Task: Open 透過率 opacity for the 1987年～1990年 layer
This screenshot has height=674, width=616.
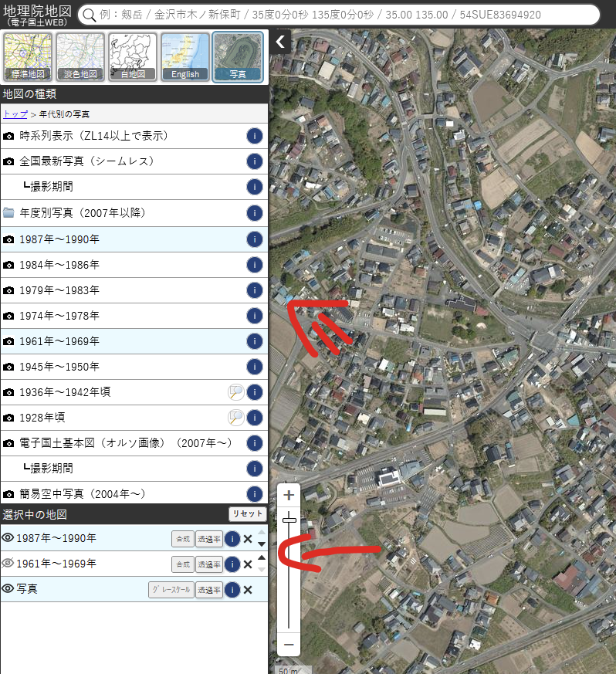Action: tap(208, 539)
